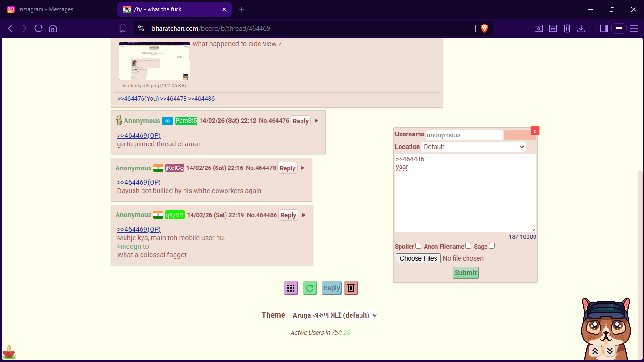Expand post No.464476 arrow menu
Viewport: 644px width, 362px height.
pyautogui.click(x=317, y=121)
